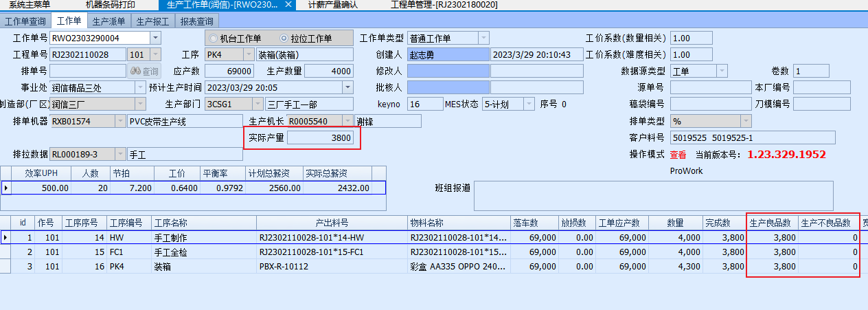Open the 生产机长 R0005540 dropdown
This screenshot has width=868, height=310.
tap(347, 121)
